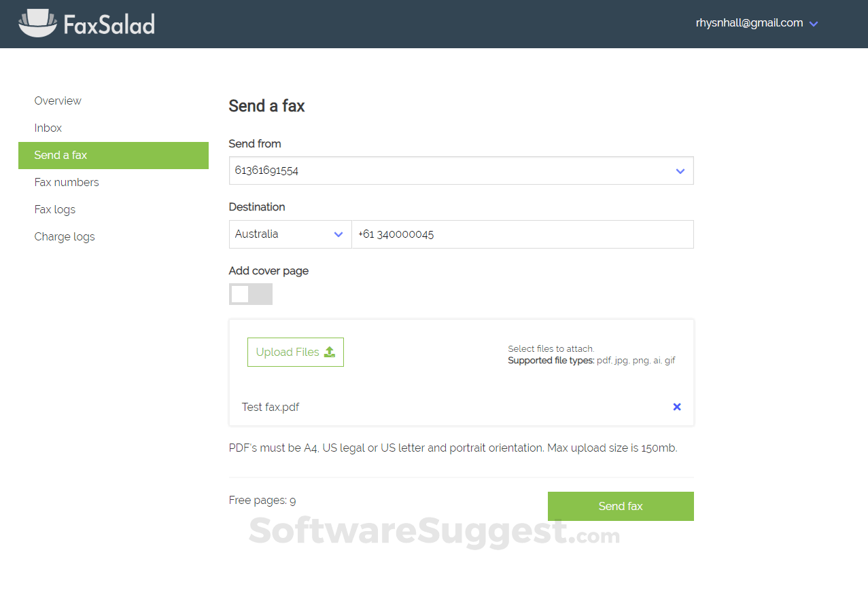View the Fax logs page
Screen dimensions: 868x597
click(x=54, y=209)
